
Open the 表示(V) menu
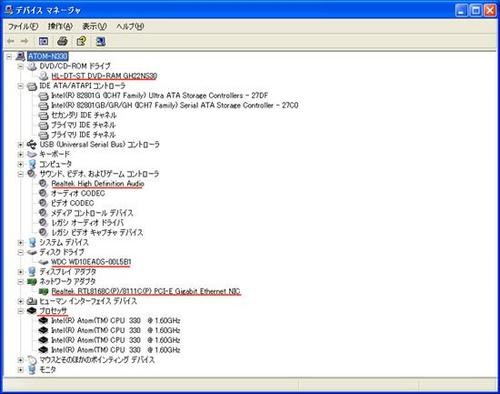click(x=95, y=26)
